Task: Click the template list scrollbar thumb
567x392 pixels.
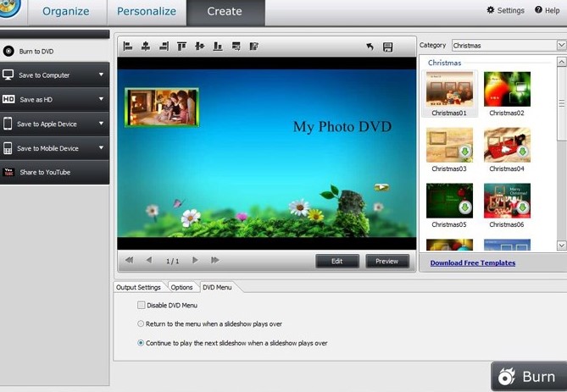Action: (x=561, y=104)
